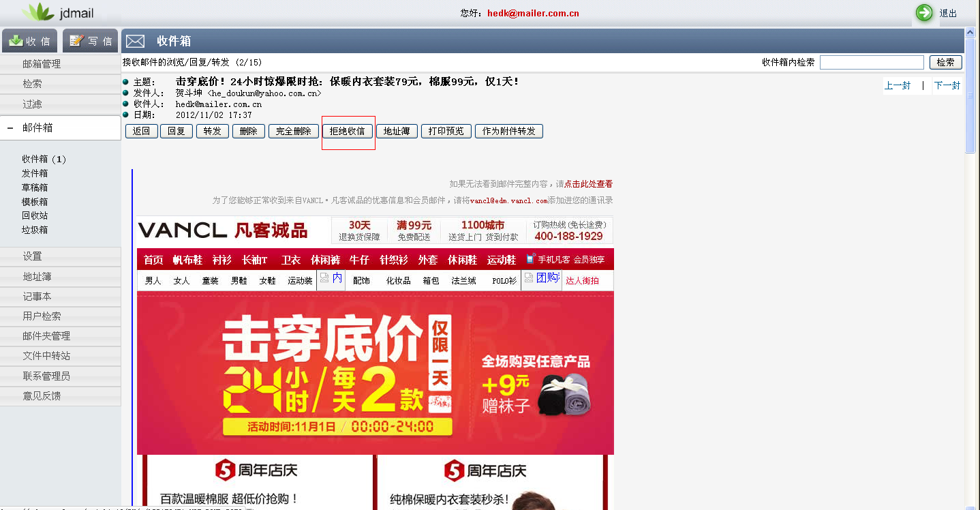This screenshot has height=510, width=980.
Task: Click the 删除 button
Action: [249, 131]
